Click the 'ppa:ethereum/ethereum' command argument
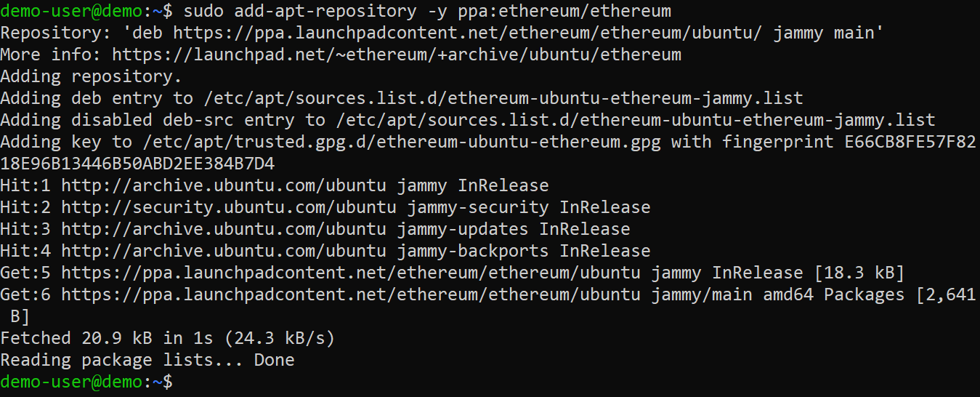 (x=564, y=11)
